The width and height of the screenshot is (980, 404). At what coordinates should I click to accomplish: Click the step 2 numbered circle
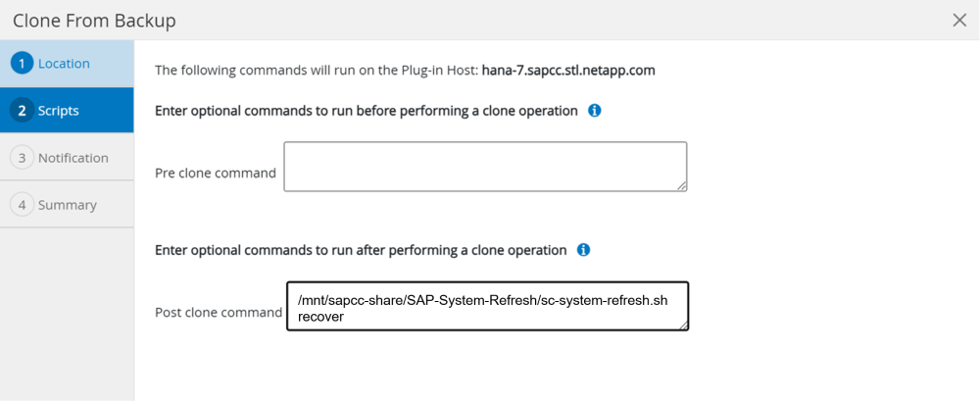pos(22,111)
